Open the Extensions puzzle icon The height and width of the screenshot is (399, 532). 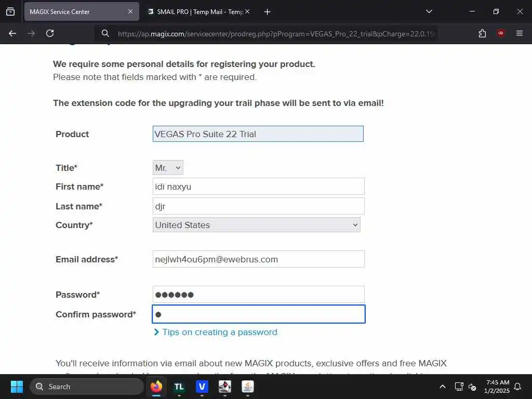pyautogui.click(x=482, y=33)
